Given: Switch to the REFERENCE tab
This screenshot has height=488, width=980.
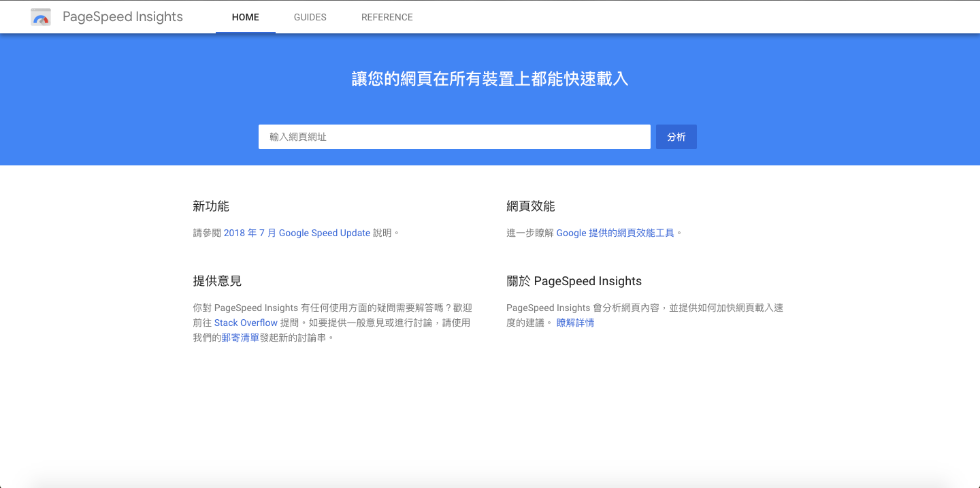Looking at the screenshot, I should point(387,17).
